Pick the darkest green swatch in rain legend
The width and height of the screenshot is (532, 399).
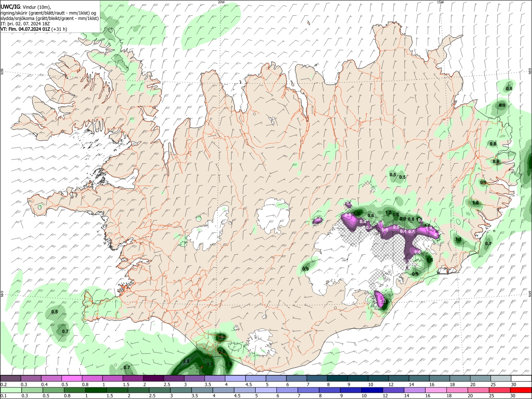[x=96, y=390]
